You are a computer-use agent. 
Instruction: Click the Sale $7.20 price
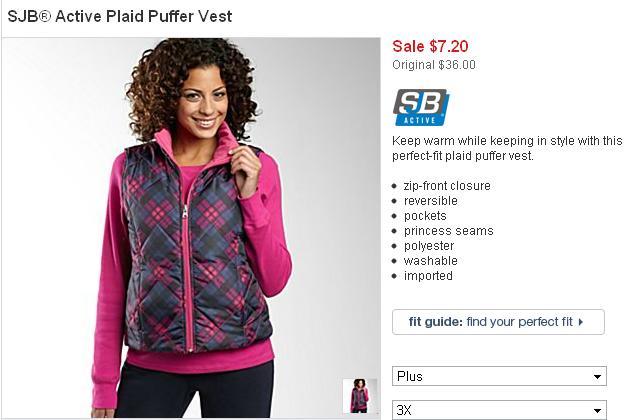click(x=430, y=46)
